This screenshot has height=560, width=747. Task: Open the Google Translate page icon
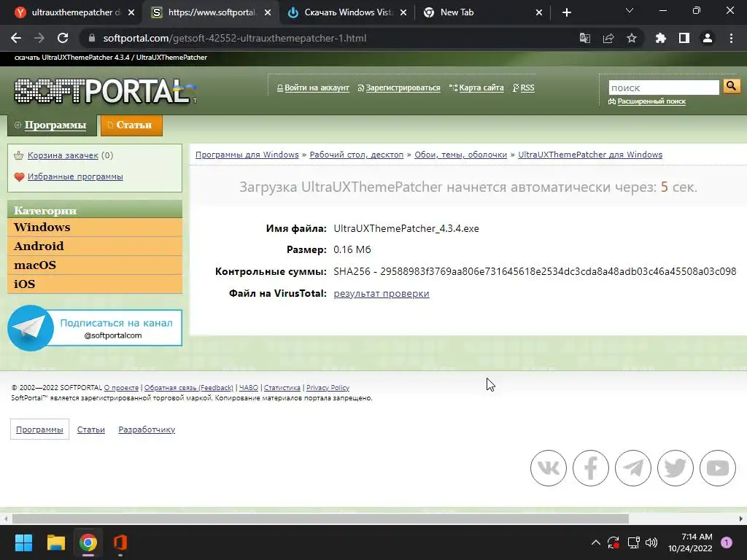coord(585,38)
